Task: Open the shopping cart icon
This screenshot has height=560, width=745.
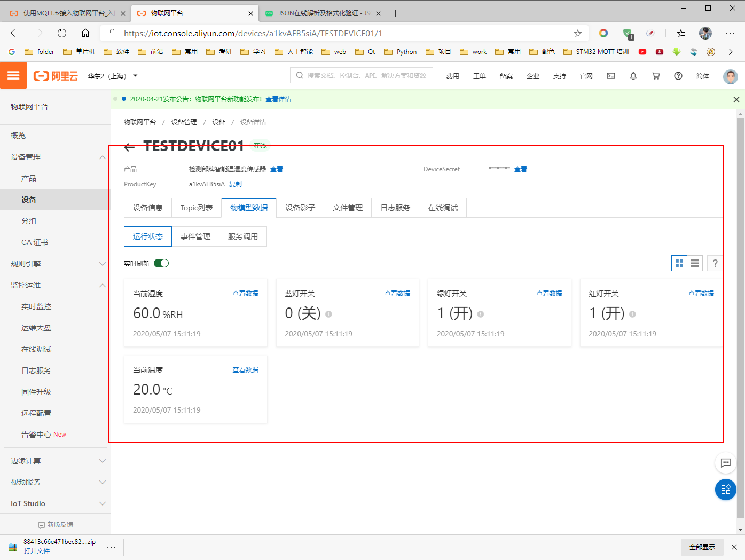Action: [x=656, y=76]
